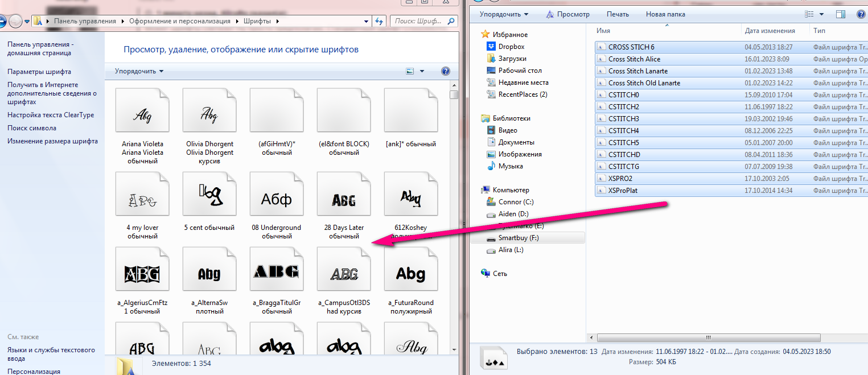Click the Новая папка toolbar button
The height and width of the screenshot is (375, 868).
click(665, 14)
